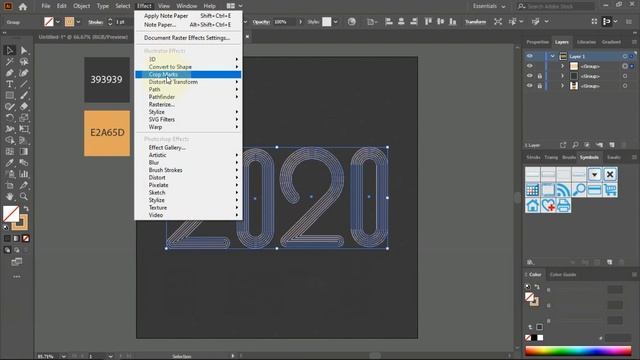Open the stroke color dropdown in control bar
This screenshot has width=640, height=360.
pos(78,22)
